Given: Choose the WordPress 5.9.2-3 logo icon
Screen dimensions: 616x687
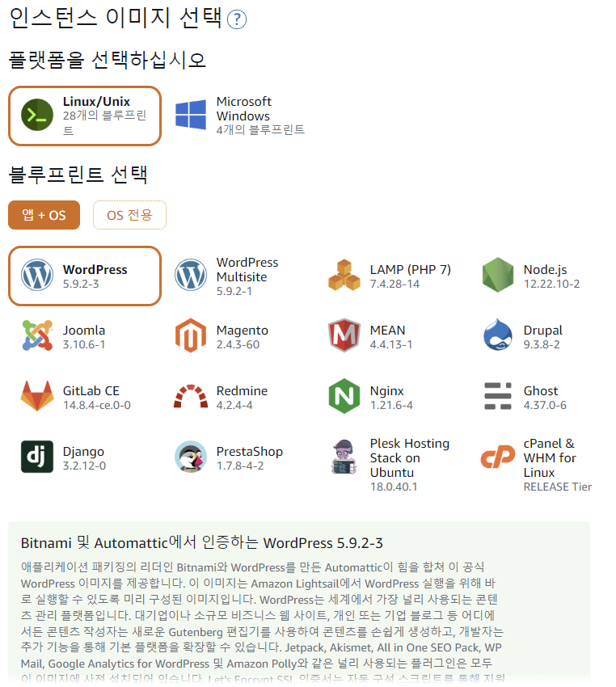Looking at the screenshot, I should point(37,275).
